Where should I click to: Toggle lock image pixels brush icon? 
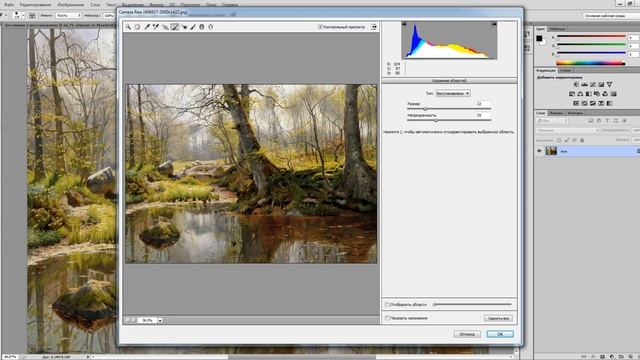(x=567, y=140)
